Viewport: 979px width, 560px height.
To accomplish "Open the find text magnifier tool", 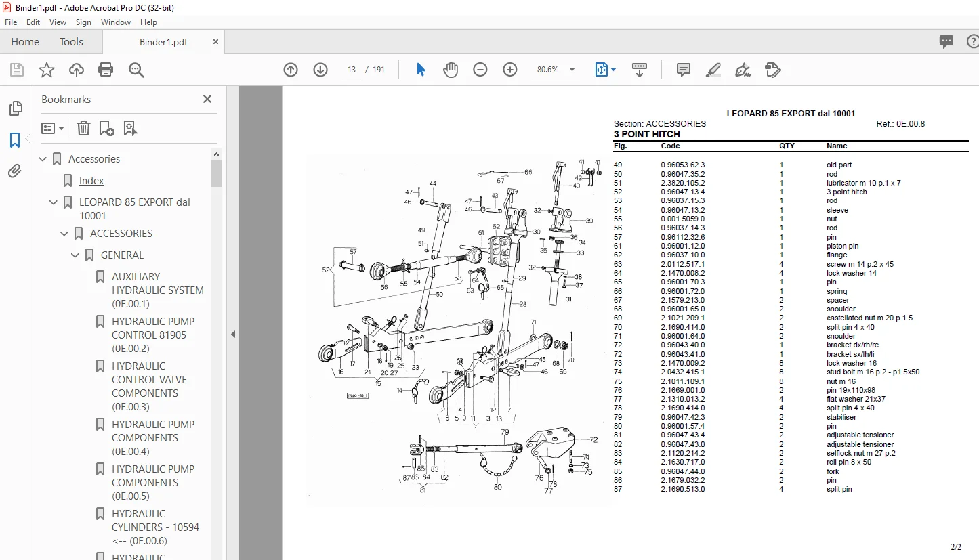I will (x=136, y=70).
